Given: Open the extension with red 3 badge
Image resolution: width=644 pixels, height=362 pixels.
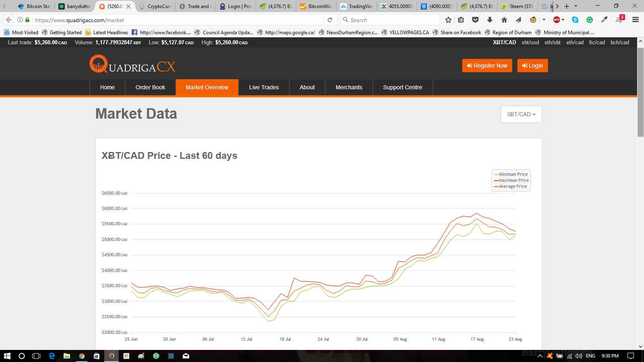Looking at the screenshot, I should click(620, 19).
